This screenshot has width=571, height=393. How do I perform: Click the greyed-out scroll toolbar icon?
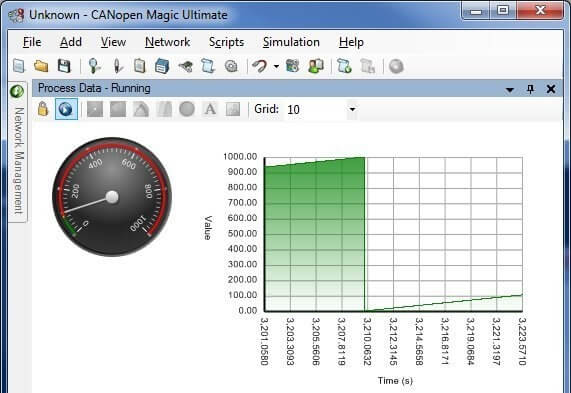click(367, 66)
